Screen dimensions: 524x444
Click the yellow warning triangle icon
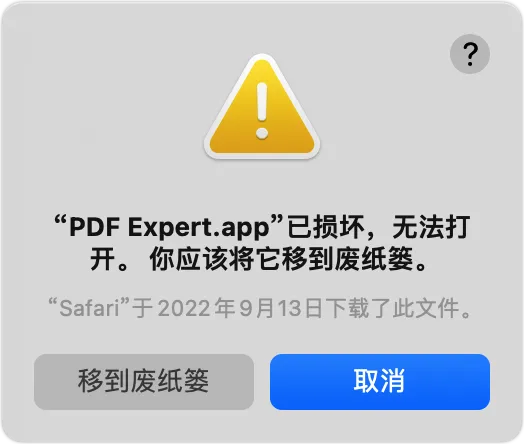[x=262, y=107]
